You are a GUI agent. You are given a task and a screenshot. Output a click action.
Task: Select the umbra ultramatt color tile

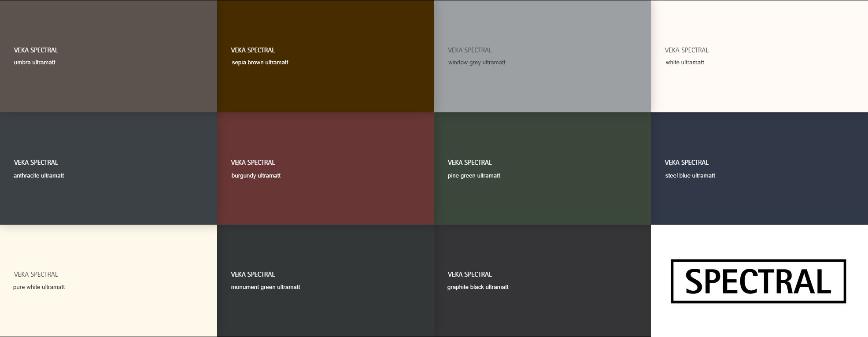[108, 56]
